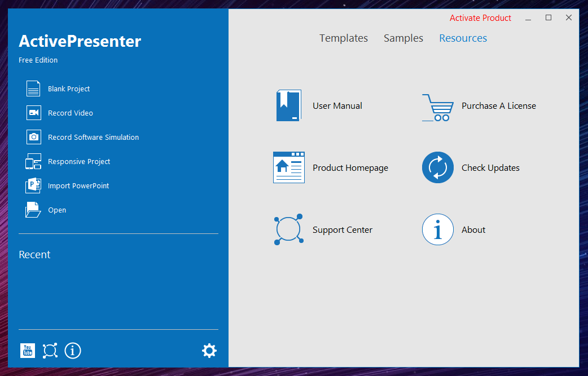Click the Blank Project document icon
588x376 pixels.
point(33,89)
